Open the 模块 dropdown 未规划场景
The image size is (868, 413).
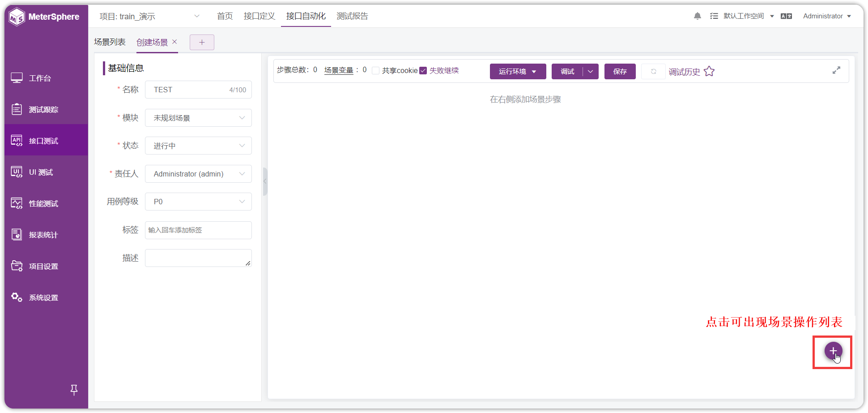[198, 118]
